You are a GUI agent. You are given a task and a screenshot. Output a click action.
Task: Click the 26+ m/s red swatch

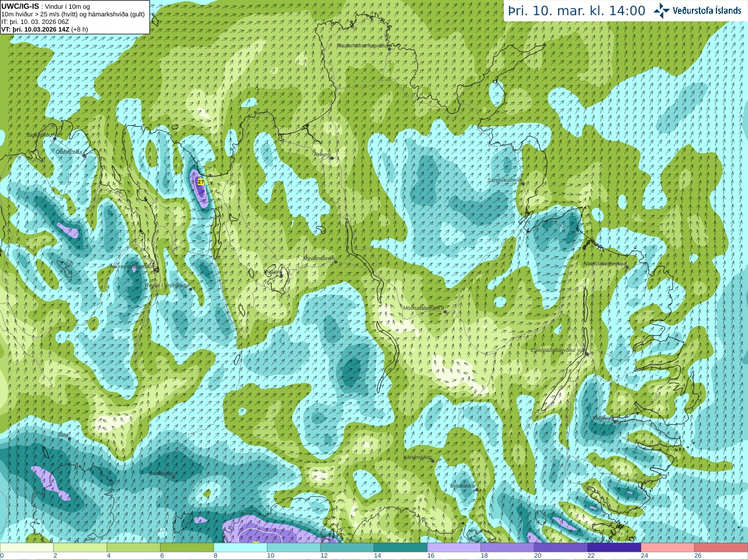[721, 548]
